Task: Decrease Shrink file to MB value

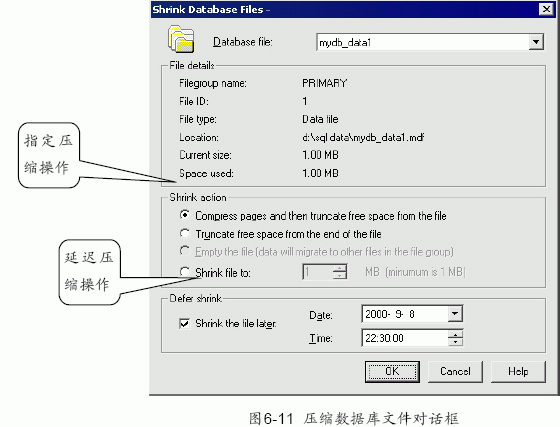Action: tap(340, 276)
